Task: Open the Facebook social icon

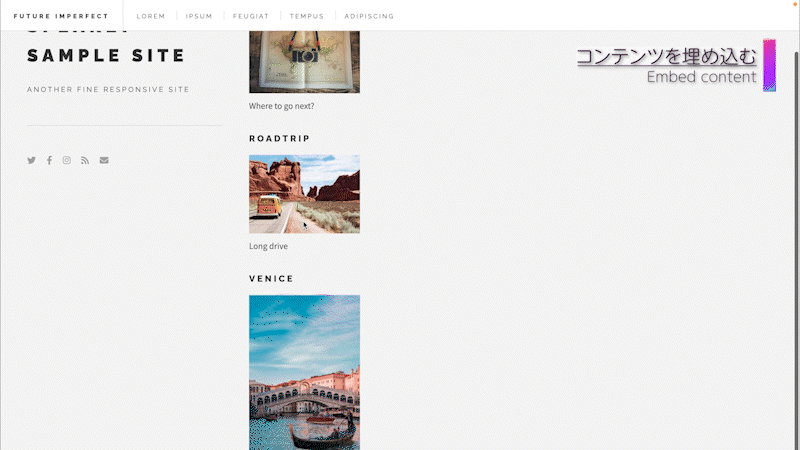Action: (x=49, y=160)
